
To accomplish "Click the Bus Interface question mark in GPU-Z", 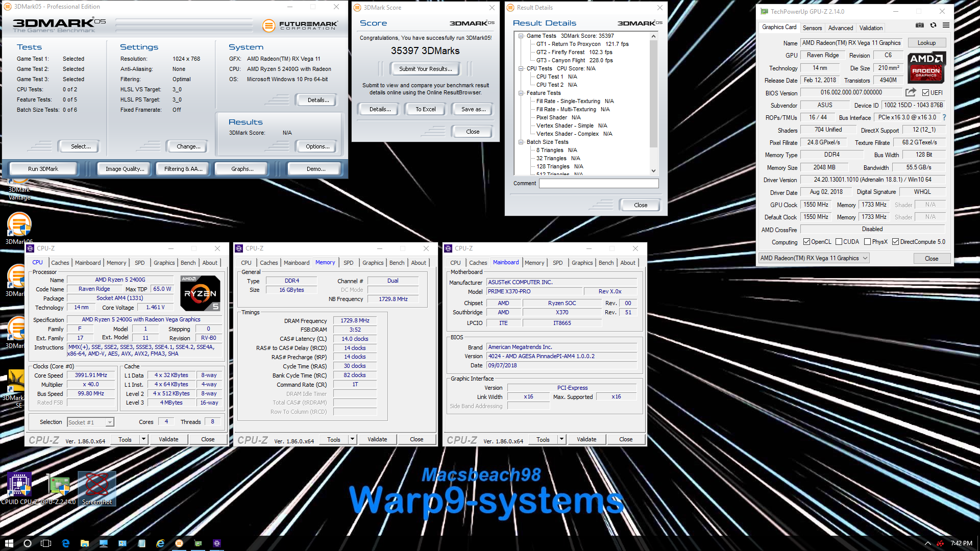I will coord(944,117).
